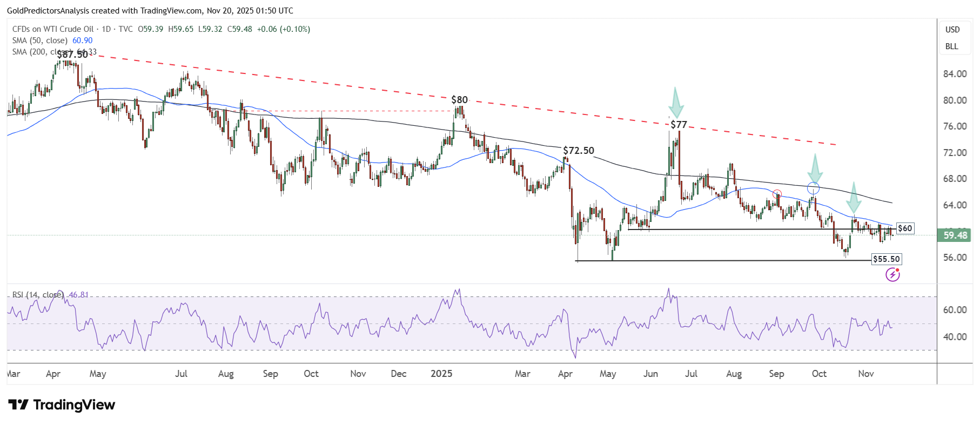The width and height of the screenshot is (980, 425).
Task: Click the CFDs on WTI Crude Oil title
Action: pyautogui.click(x=53, y=29)
